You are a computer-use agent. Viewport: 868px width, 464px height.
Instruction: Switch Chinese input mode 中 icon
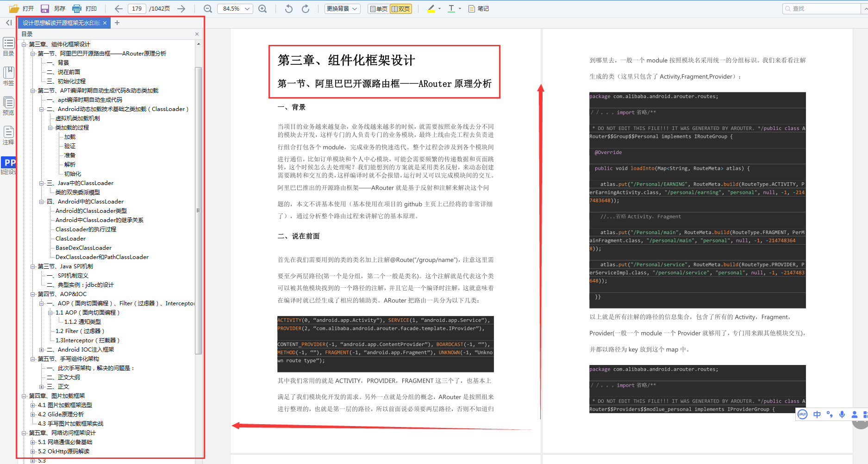point(817,415)
